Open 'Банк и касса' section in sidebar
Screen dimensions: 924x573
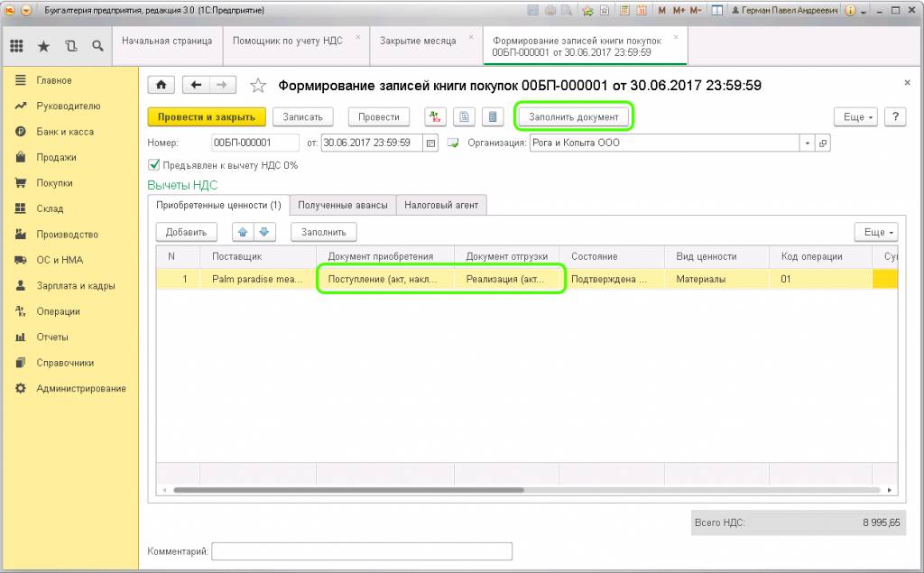click(x=69, y=132)
